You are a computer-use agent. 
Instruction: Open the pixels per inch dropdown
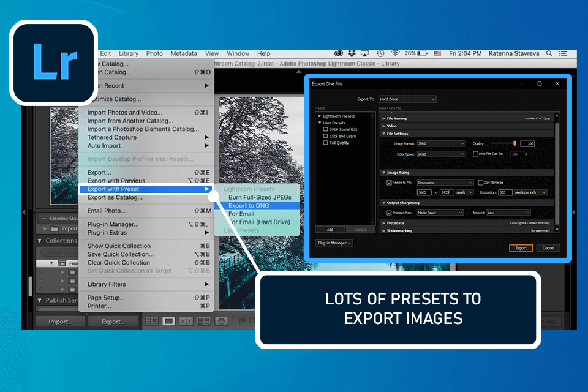(x=530, y=192)
